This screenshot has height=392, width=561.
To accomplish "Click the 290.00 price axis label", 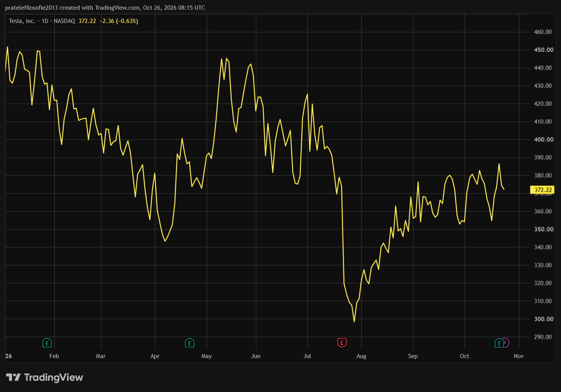I will (x=543, y=337).
